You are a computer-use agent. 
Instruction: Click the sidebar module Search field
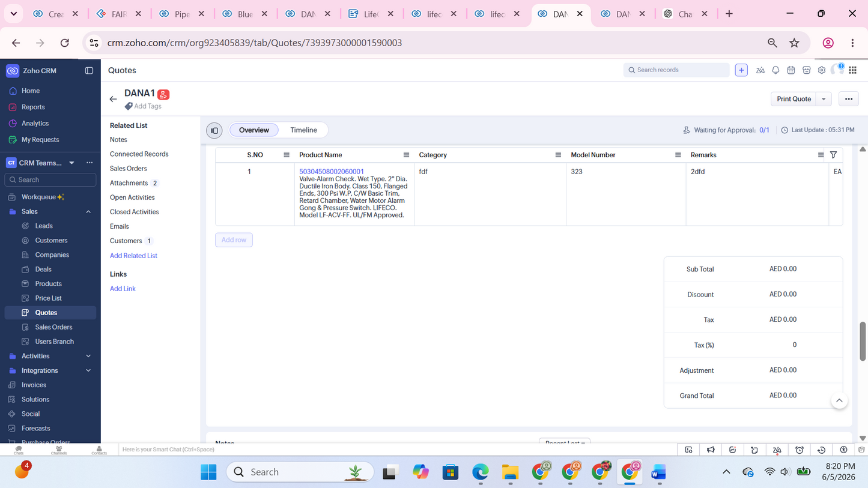(50, 180)
